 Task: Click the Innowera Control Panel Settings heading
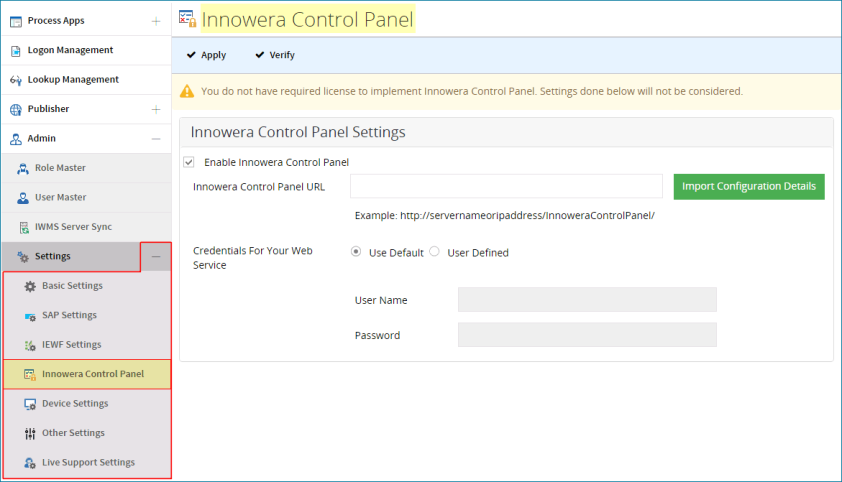coord(298,132)
